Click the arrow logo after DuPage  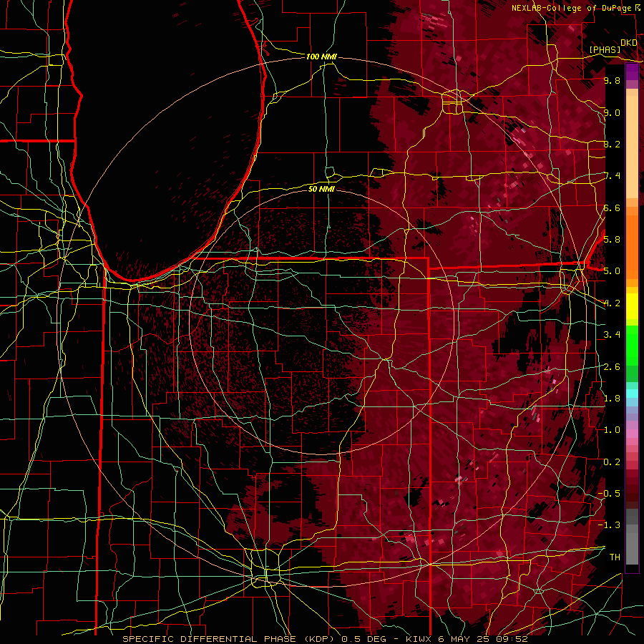[638, 8]
